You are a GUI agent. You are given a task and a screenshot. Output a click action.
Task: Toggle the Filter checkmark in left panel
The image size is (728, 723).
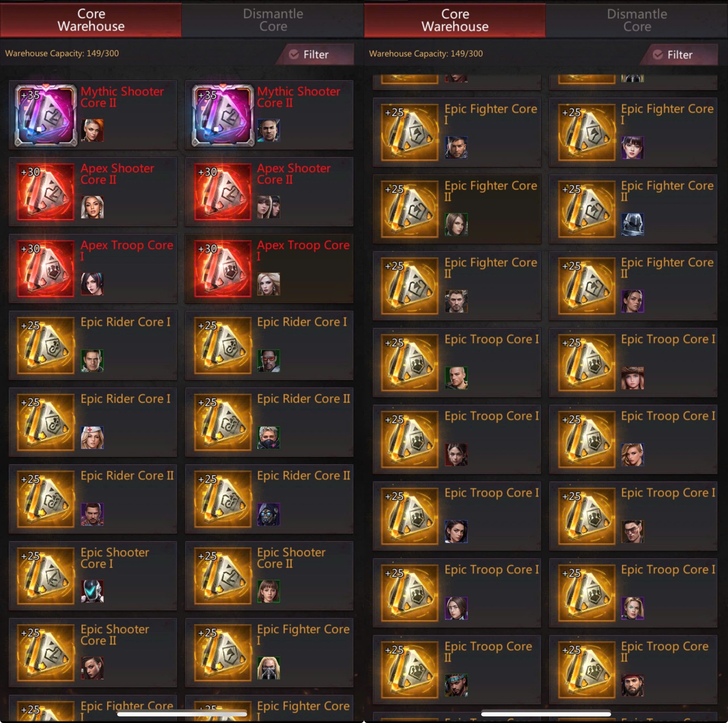(x=294, y=54)
